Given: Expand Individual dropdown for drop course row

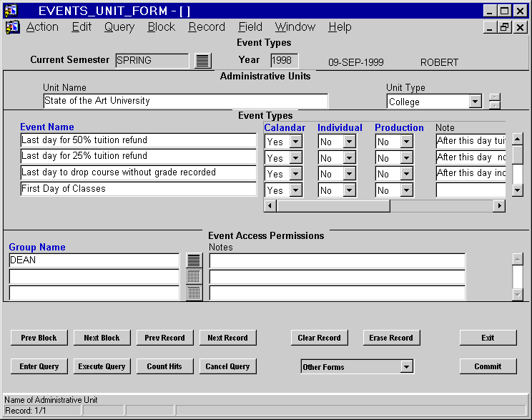Looking at the screenshot, I should [349, 174].
